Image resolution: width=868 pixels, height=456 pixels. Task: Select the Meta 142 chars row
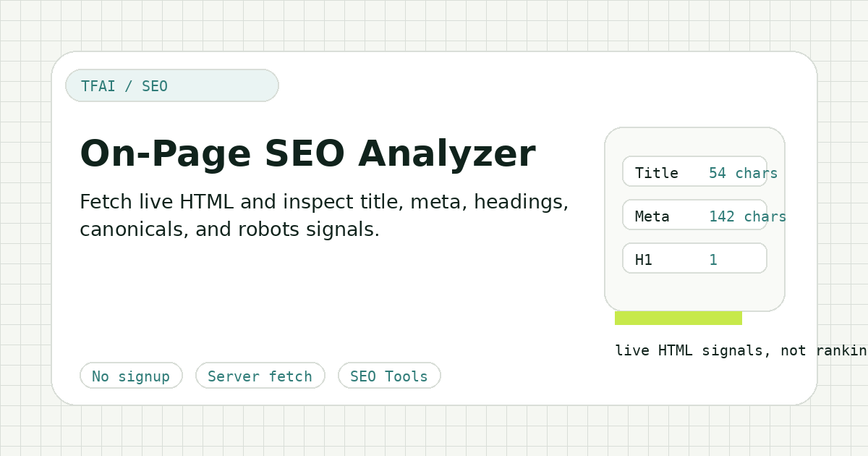point(694,215)
